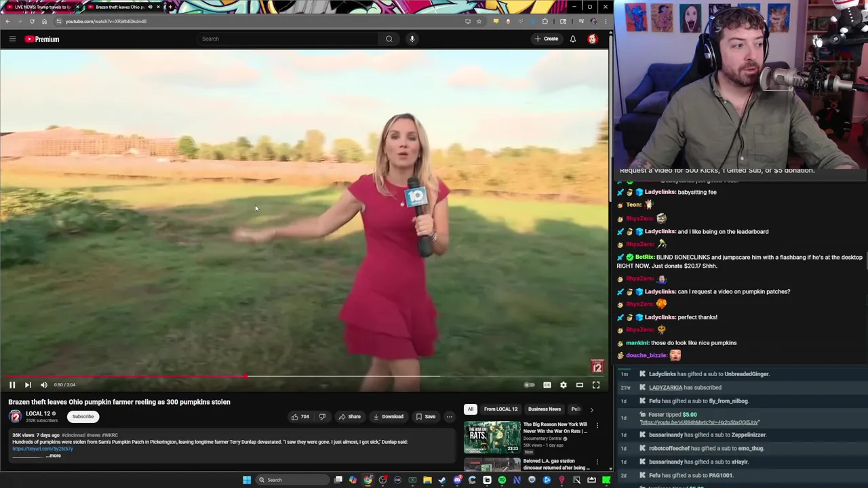
Task: Open Chrome from the taskbar
Action: click(368, 480)
